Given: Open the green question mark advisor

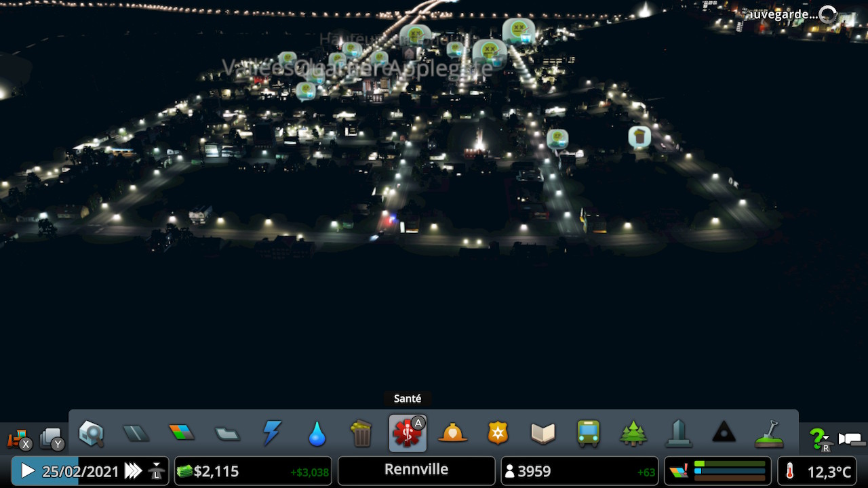Looking at the screenshot, I should point(820,439).
